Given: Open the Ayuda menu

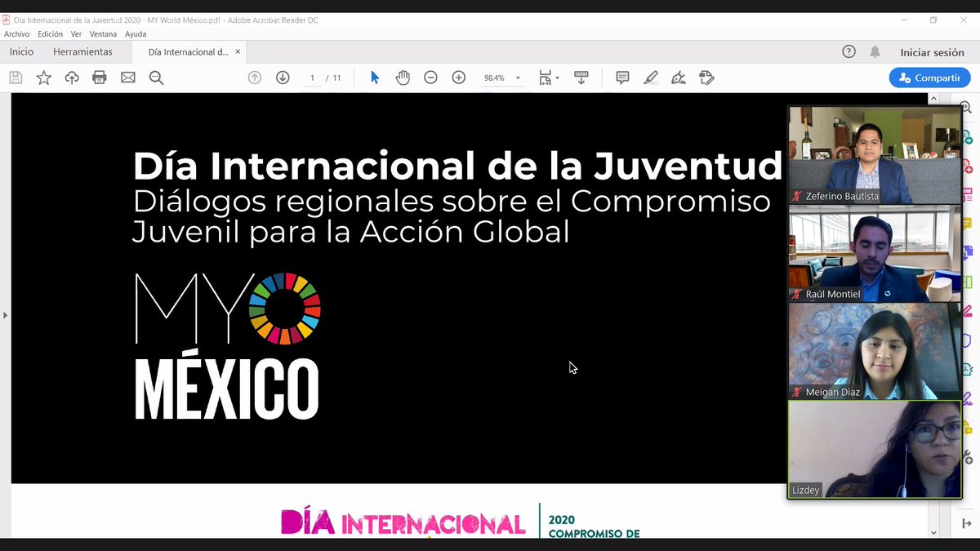Looking at the screenshot, I should pyautogui.click(x=136, y=34).
